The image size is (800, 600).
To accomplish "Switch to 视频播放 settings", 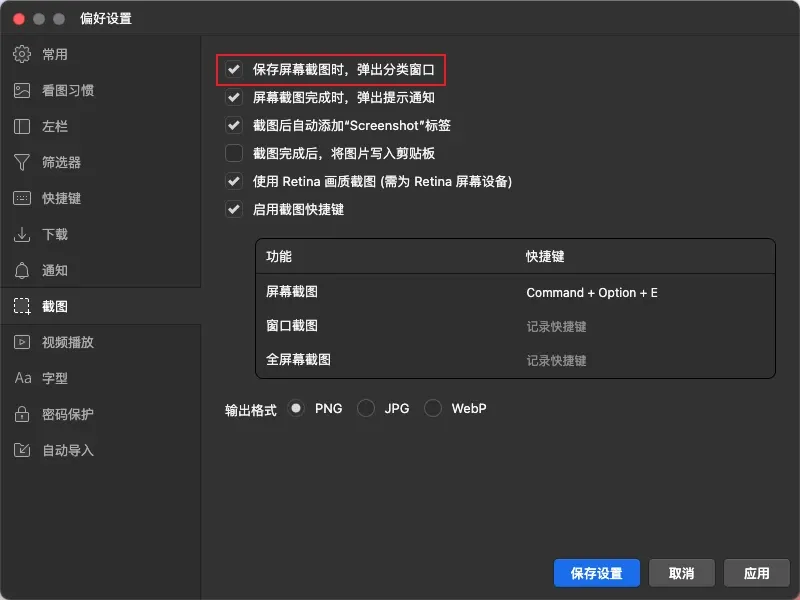I will [x=101, y=342].
